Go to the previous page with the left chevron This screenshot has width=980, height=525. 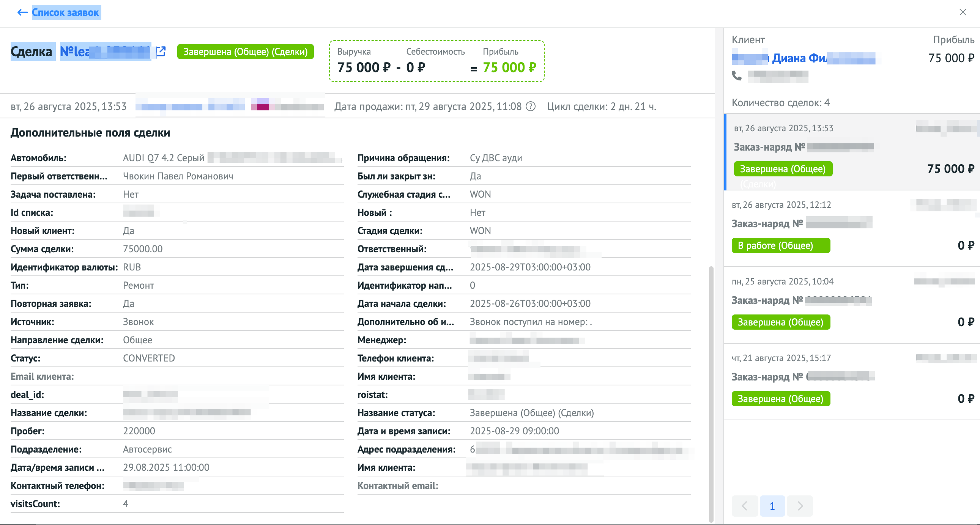[x=745, y=506]
